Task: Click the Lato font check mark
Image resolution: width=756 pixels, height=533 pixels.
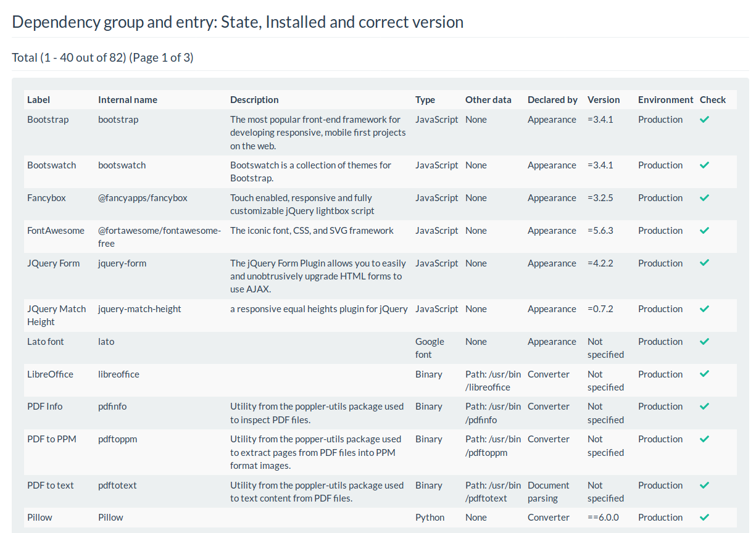Action: [x=704, y=341]
